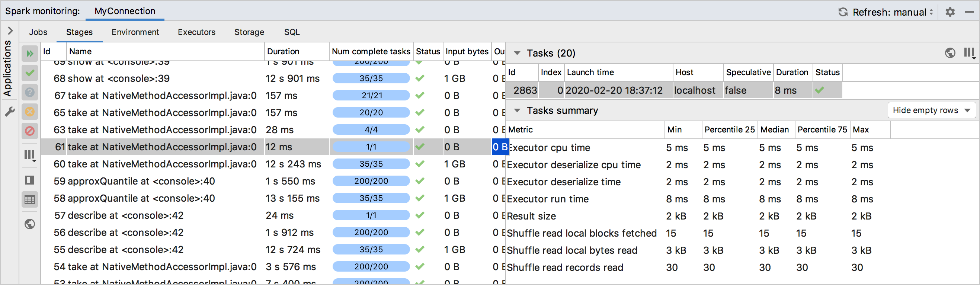Screen dimensions: 980x285
Task: Click the Duration column header in stages table
Action: pyautogui.click(x=283, y=51)
